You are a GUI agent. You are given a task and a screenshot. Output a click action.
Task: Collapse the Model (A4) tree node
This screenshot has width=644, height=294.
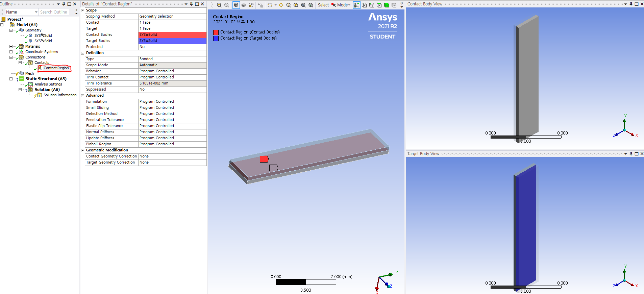click(2, 25)
